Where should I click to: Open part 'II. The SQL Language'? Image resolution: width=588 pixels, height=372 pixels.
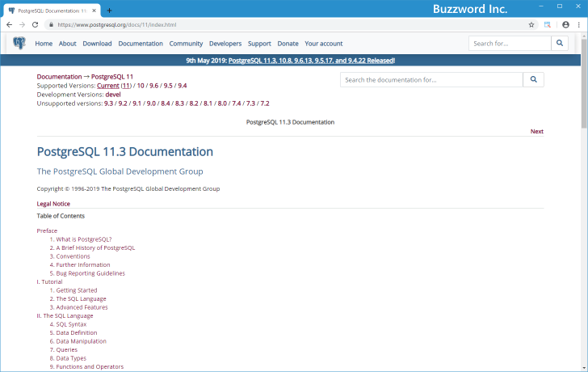65,315
